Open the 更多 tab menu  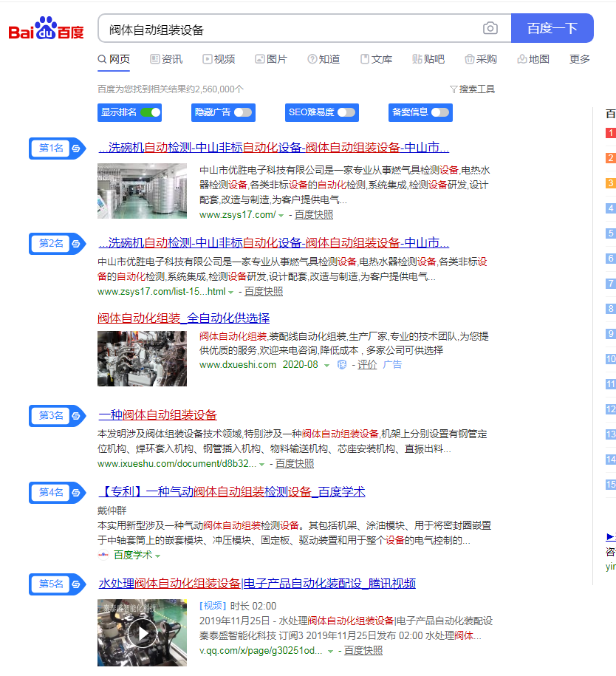[579, 59]
